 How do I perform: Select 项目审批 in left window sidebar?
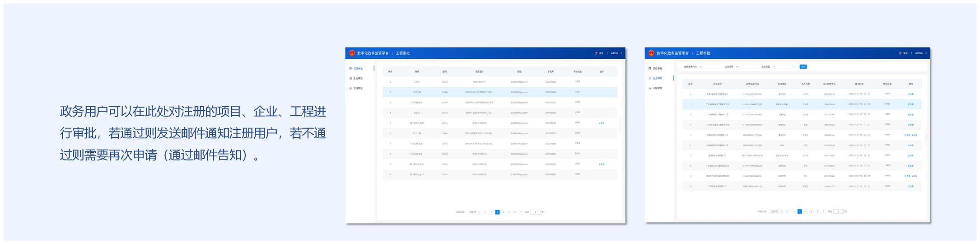pos(356,69)
